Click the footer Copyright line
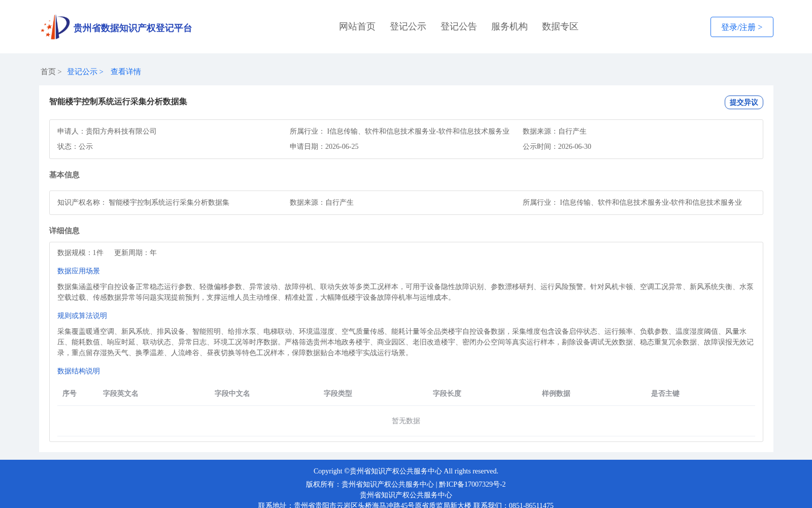 tap(406, 471)
